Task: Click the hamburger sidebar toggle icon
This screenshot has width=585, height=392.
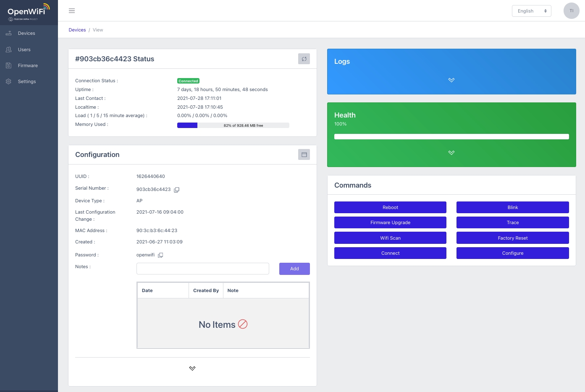Action: [72, 11]
